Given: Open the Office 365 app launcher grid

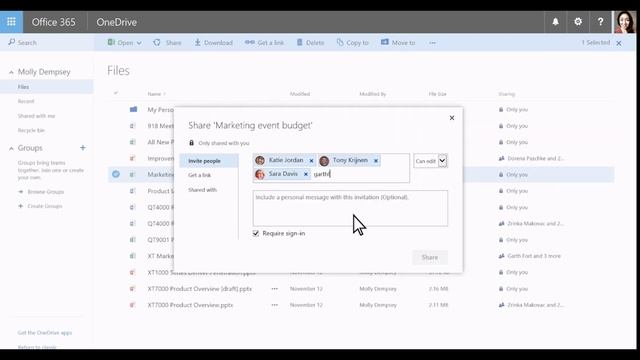Looking at the screenshot, I should (11, 22).
